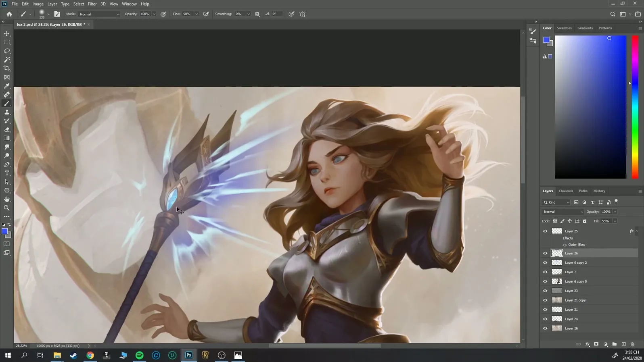Viewport: 644px width, 362px height.
Task: Click the Hand tool
Action: [7, 199]
